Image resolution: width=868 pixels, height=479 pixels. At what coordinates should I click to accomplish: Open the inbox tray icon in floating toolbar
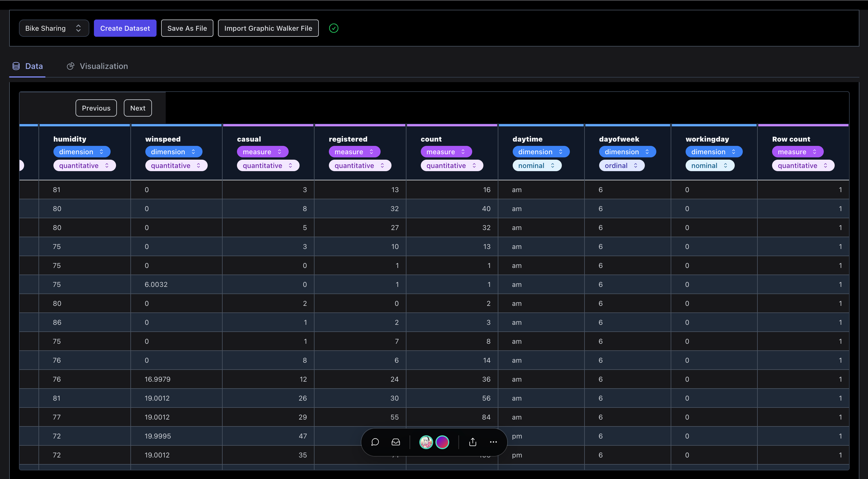tap(396, 442)
